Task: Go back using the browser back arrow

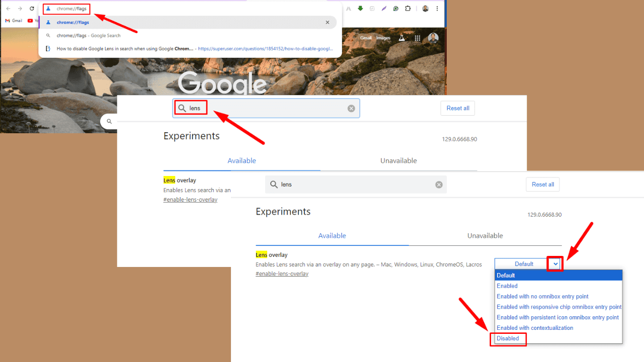Action: click(x=8, y=9)
